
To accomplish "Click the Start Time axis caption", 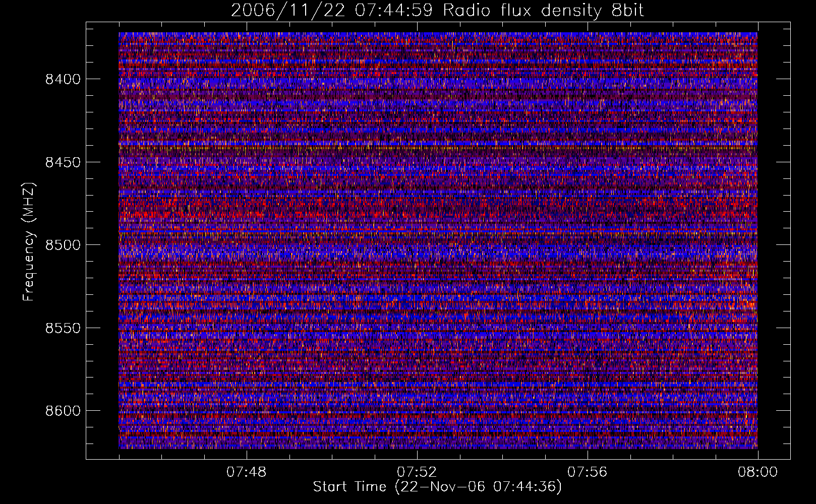I will pyautogui.click(x=437, y=487).
